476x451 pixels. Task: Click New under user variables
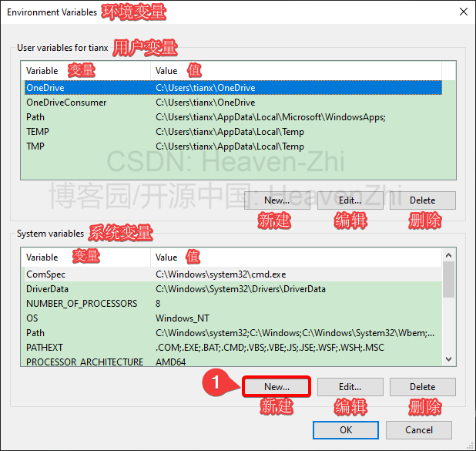tap(277, 200)
